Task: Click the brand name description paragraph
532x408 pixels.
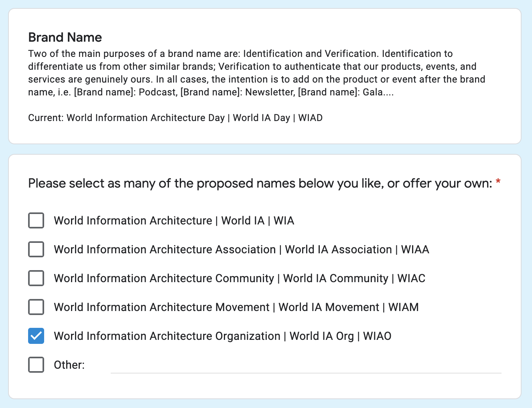Action: pyautogui.click(x=257, y=73)
